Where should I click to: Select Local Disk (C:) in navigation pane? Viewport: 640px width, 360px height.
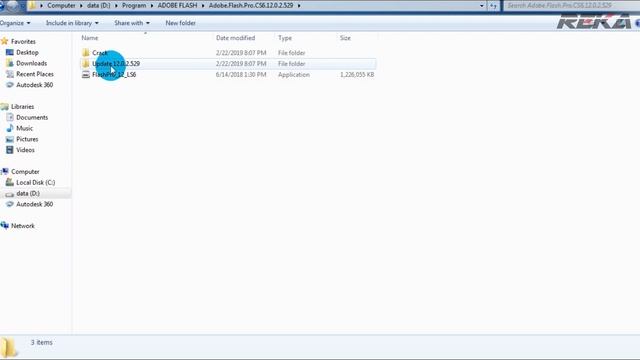coord(36,182)
